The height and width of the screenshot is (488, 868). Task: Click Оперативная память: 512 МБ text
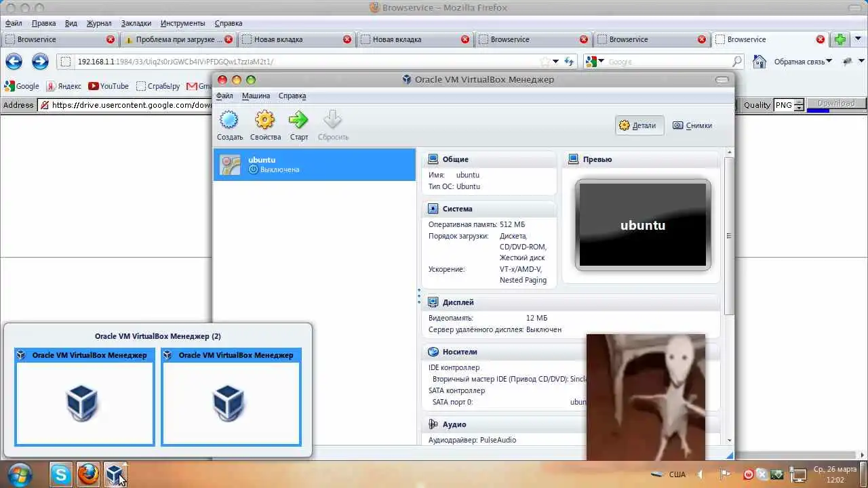(477, 224)
